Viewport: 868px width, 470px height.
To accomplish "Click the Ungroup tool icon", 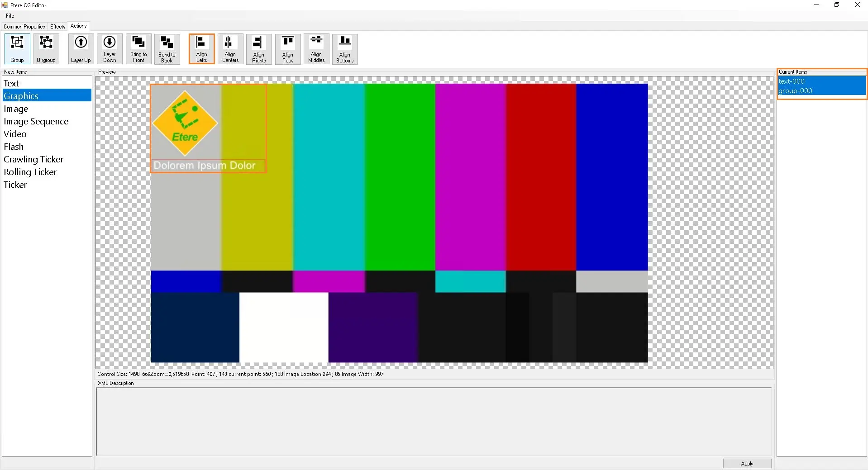I will [x=46, y=48].
